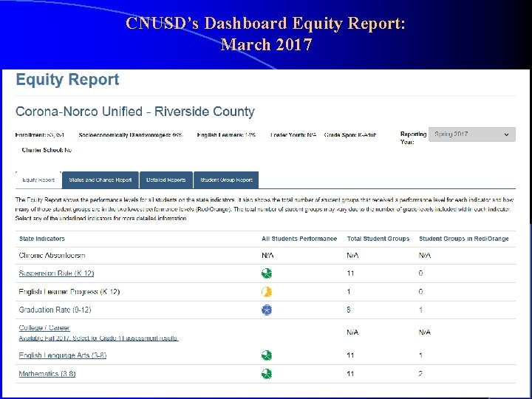The height and width of the screenshot is (399, 532).
Task: Click the State Indicators column header
Action: click(x=41, y=239)
